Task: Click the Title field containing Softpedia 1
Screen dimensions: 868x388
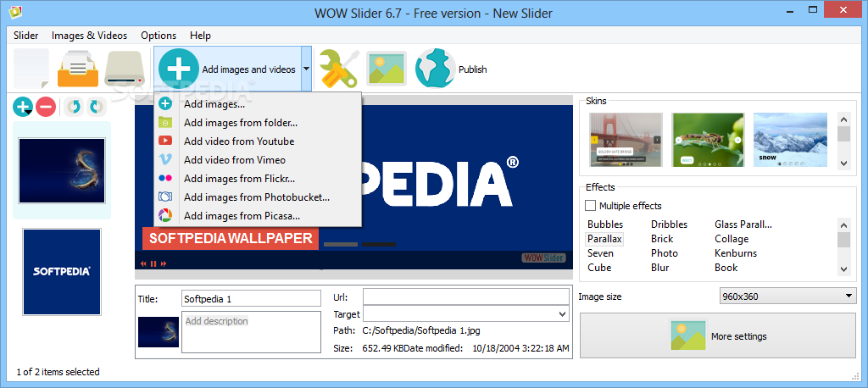Action: (x=251, y=298)
